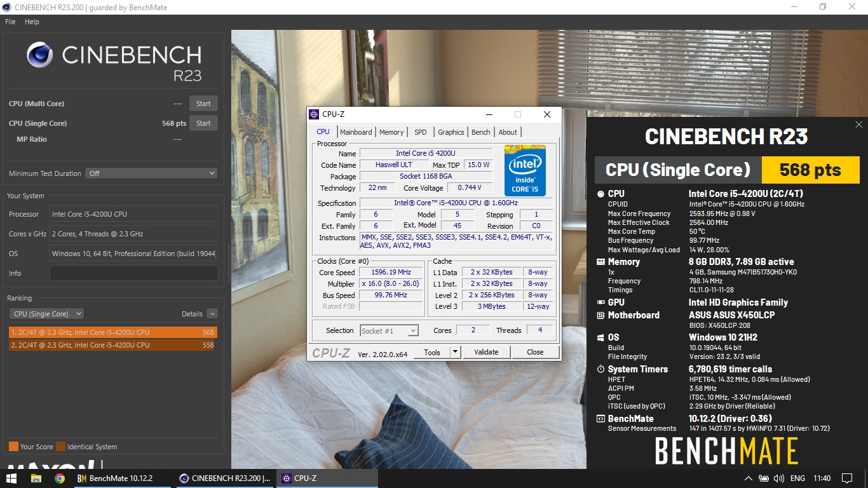Screen dimensions: 868x488
Task: Close the CPU-Z window with X
Action: point(546,114)
